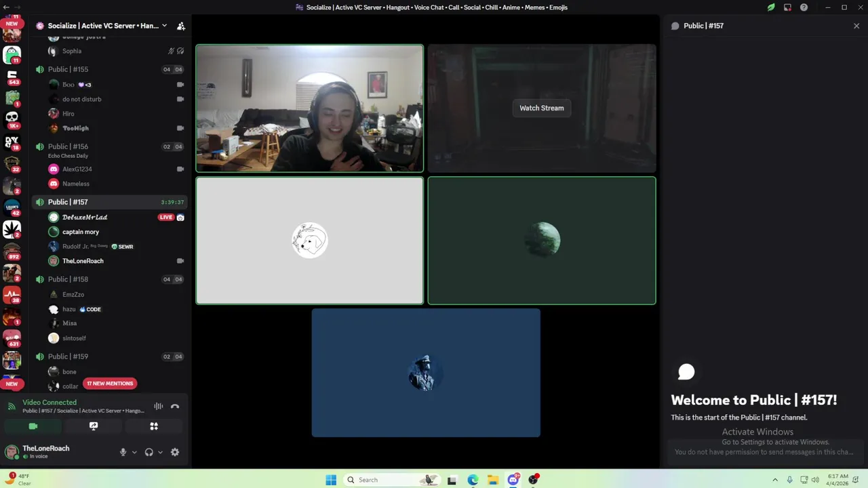Image resolution: width=868 pixels, height=488 pixels.
Task: Join voice channel Public | #158
Action: 109,279
